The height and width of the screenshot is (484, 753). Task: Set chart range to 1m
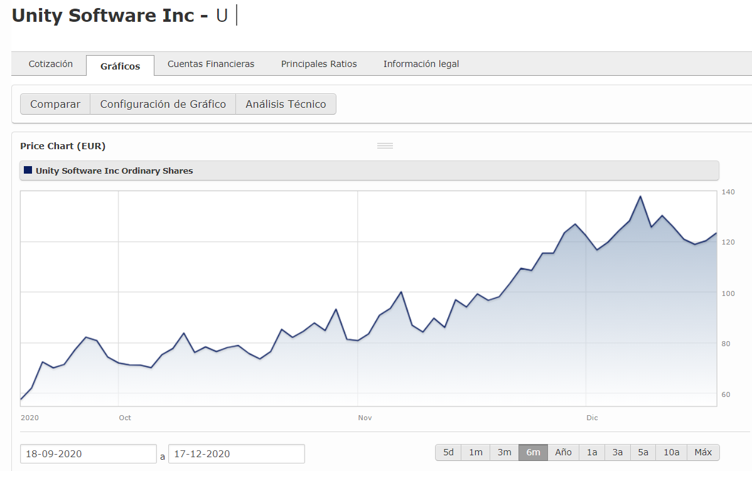coord(476,453)
